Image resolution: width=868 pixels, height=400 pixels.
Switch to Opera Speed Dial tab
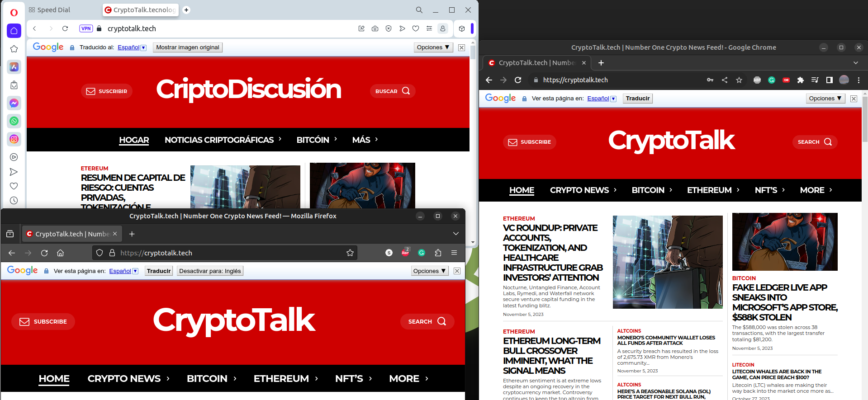(50, 10)
